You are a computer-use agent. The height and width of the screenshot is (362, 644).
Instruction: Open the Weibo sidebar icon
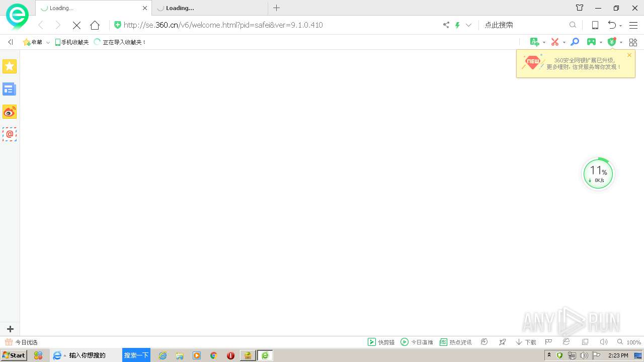coord(10,112)
